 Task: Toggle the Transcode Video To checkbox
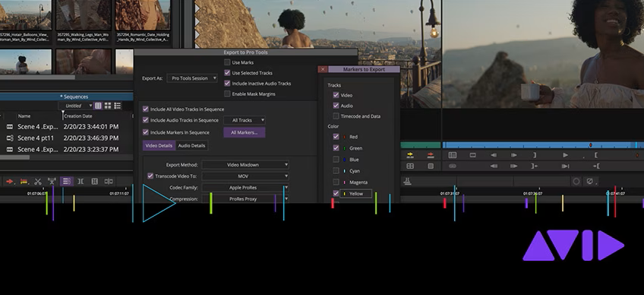click(150, 176)
